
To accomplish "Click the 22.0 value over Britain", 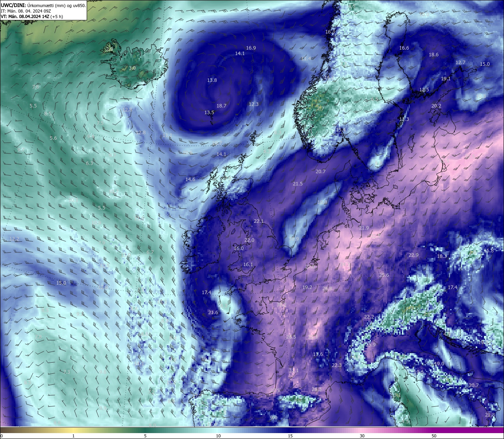I will (249, 240).
